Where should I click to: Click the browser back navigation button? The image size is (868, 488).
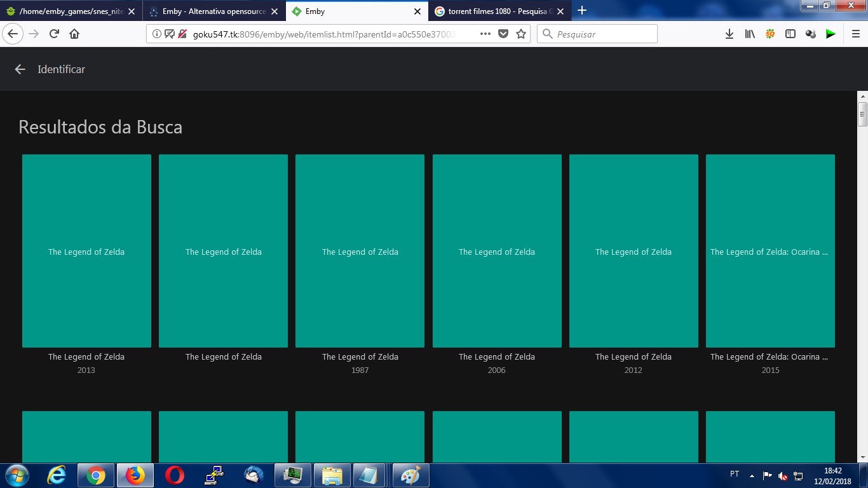pos(13,34)
